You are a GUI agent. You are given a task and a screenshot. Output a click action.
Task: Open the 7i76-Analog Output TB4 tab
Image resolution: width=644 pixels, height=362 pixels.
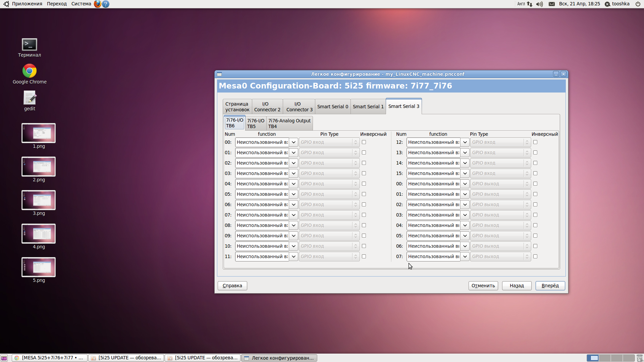[289, 123]
